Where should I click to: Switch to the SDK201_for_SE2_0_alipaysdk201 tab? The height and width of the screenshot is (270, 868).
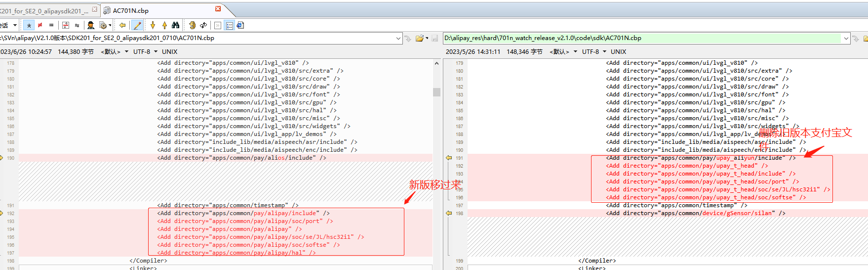pos(44,10)
